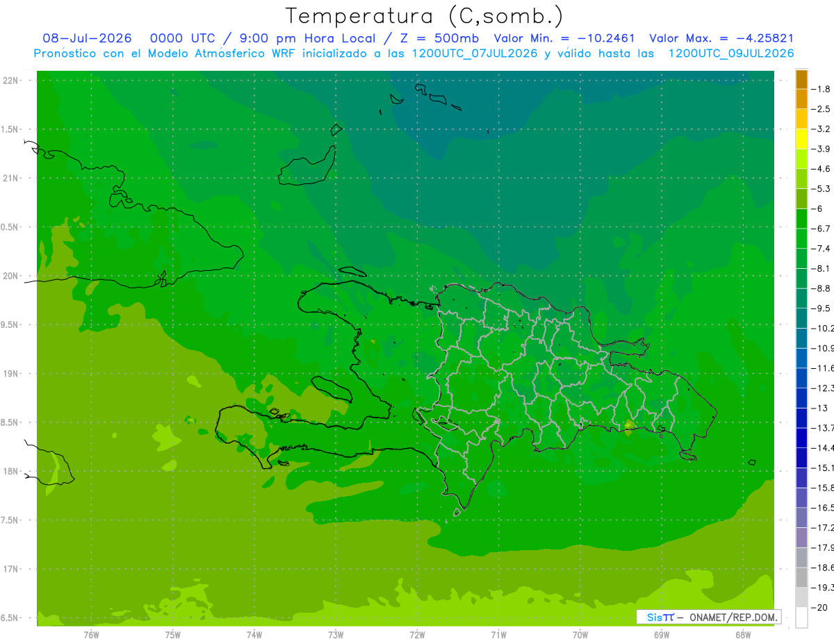Click the "Valor Max. = -4.25821" value

point(721,38)
